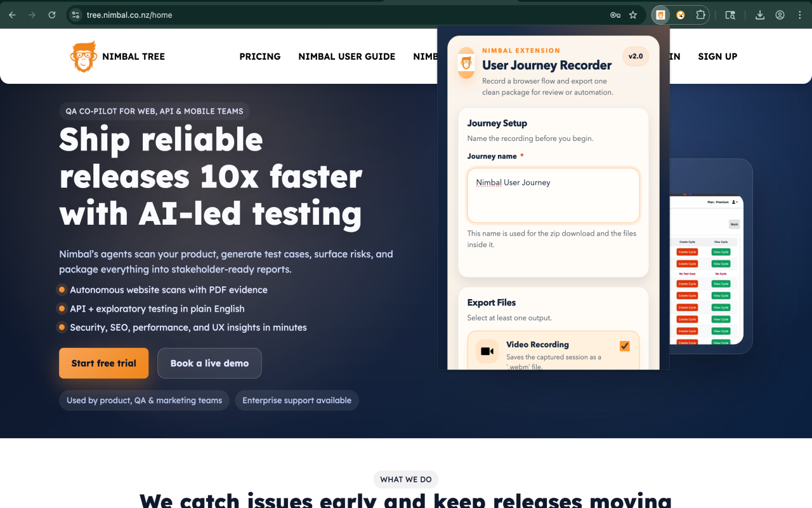Click the 'Video Recording' label
This screenshot has height=508, width=812.
tap(537, 345)
